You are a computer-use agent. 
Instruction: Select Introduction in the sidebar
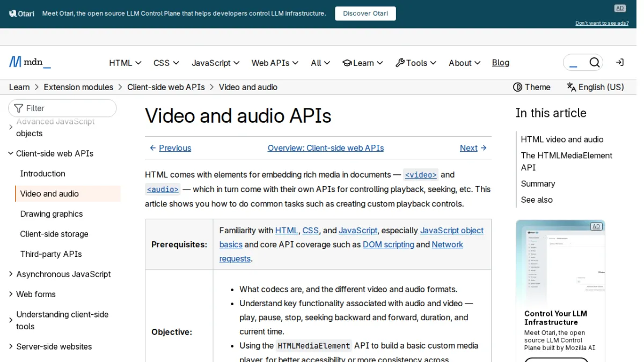coord(43,173)
